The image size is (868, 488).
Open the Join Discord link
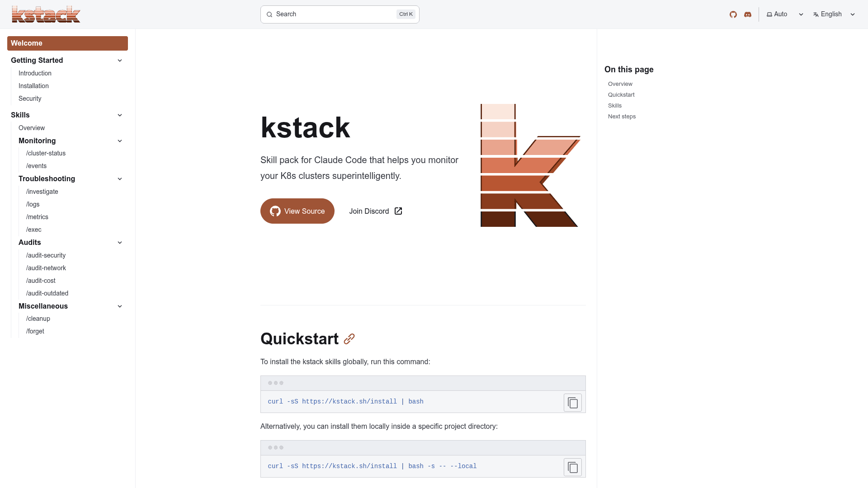(376, 211)
